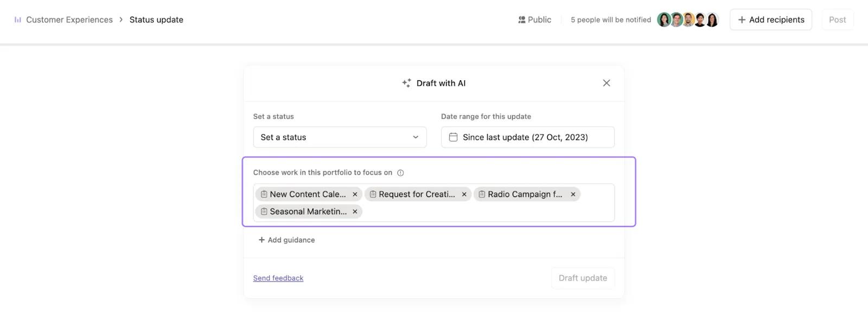This screenshot has height=332, width=868.
Task: Remove the New Content Cale... chip
Action: (355, 194)
